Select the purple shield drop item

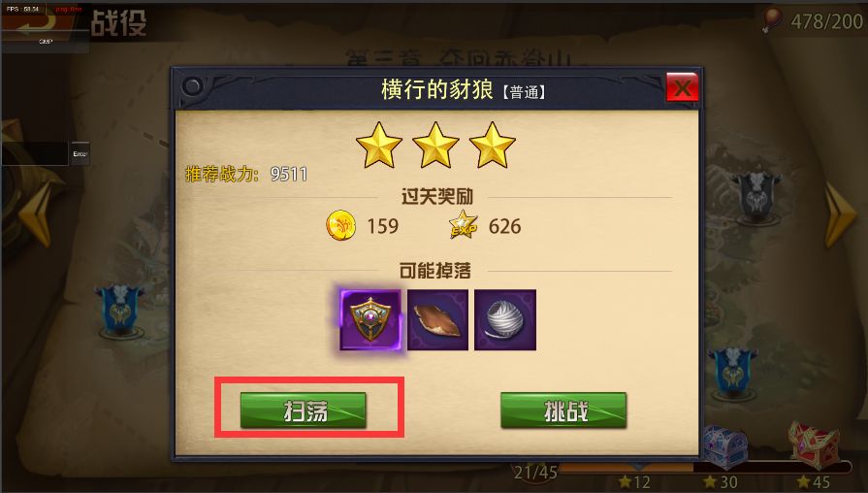tap(370, 319)
